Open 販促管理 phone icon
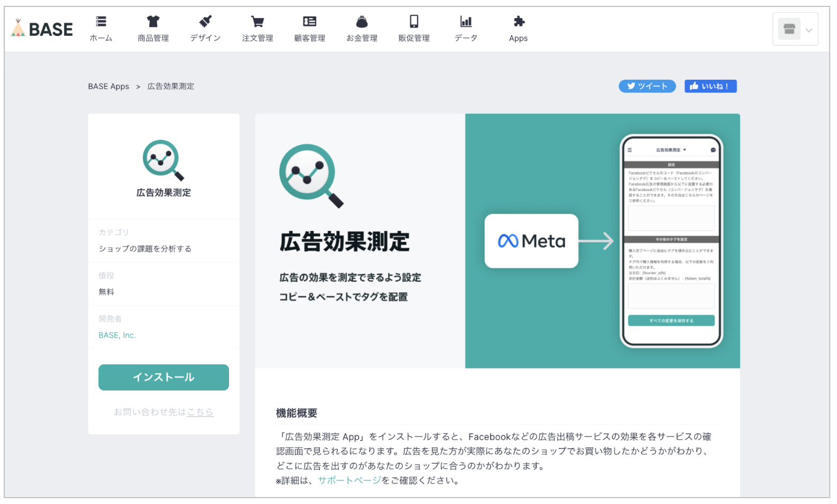The width and height of the screenshot is (837, 504). point(414,21)
